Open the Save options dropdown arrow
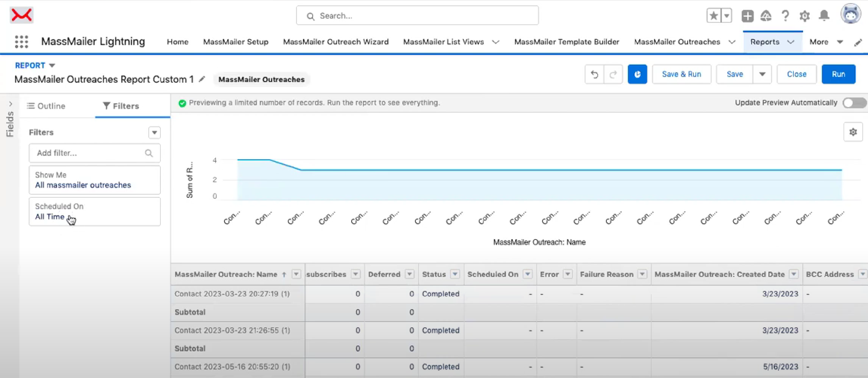Screen dimensions: 868x378 point(762,74)
